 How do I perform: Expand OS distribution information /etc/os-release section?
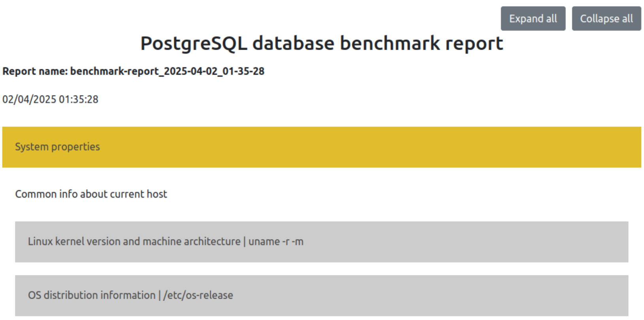click(x=322, y=296)
